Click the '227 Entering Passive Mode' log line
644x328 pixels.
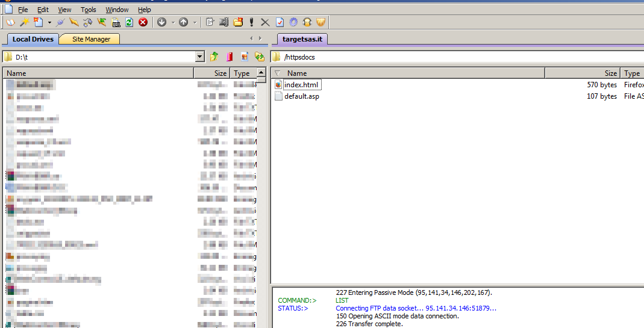coord(414,292)
